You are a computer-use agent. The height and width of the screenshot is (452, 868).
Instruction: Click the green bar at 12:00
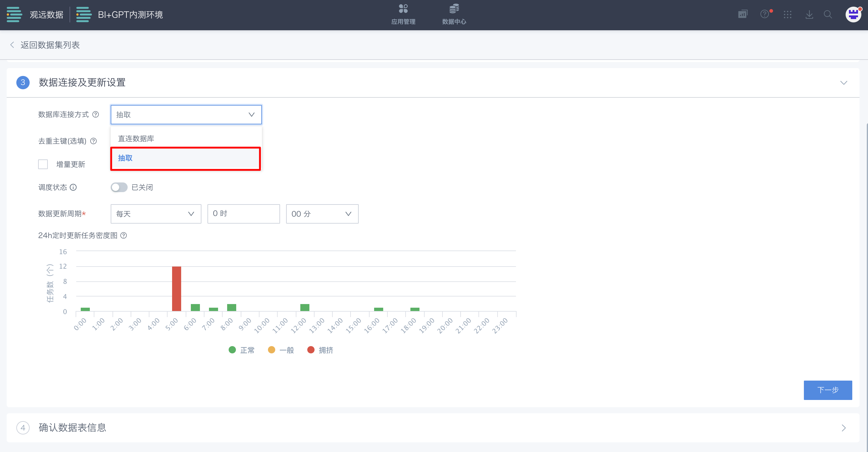pos(305,307)
